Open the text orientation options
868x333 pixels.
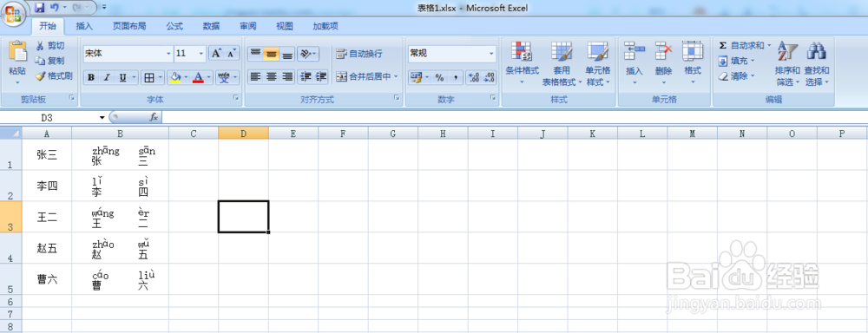pos(308,54)
